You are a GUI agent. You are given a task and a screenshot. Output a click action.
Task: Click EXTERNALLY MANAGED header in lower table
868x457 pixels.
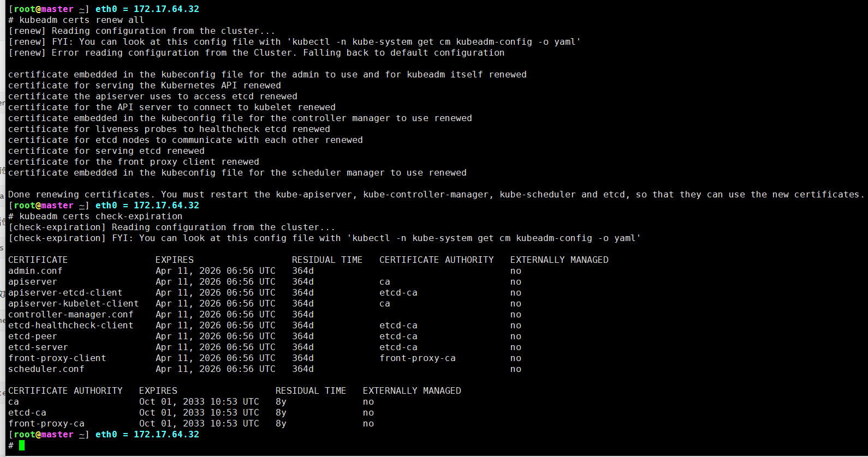[x=412, y=391]
